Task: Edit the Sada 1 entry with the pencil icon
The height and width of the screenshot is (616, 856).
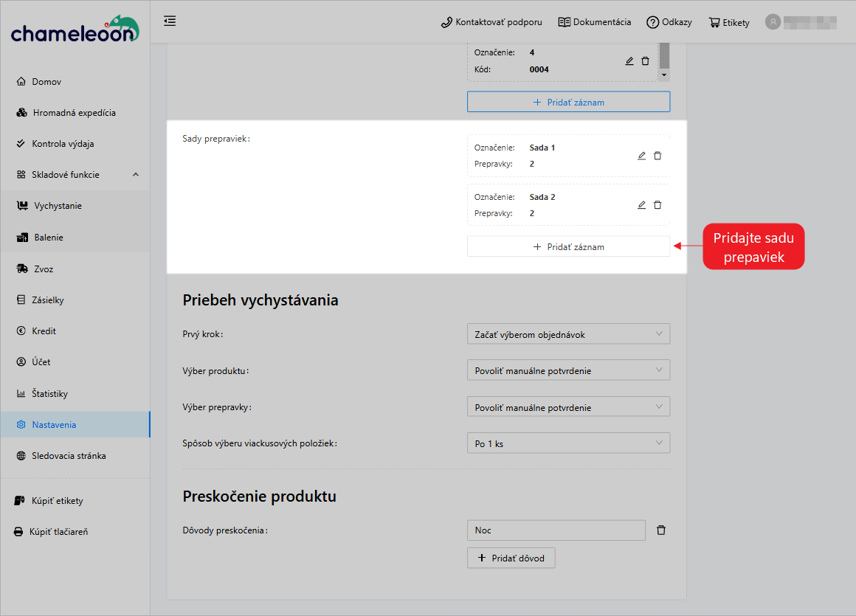Action: tap(641, 155)
